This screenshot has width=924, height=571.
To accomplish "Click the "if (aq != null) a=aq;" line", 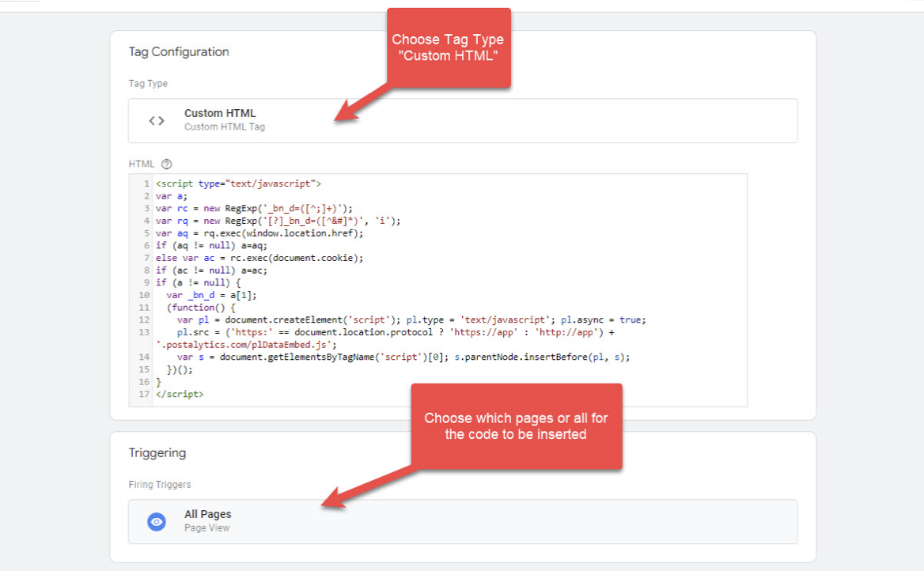I will coord(211,246).
